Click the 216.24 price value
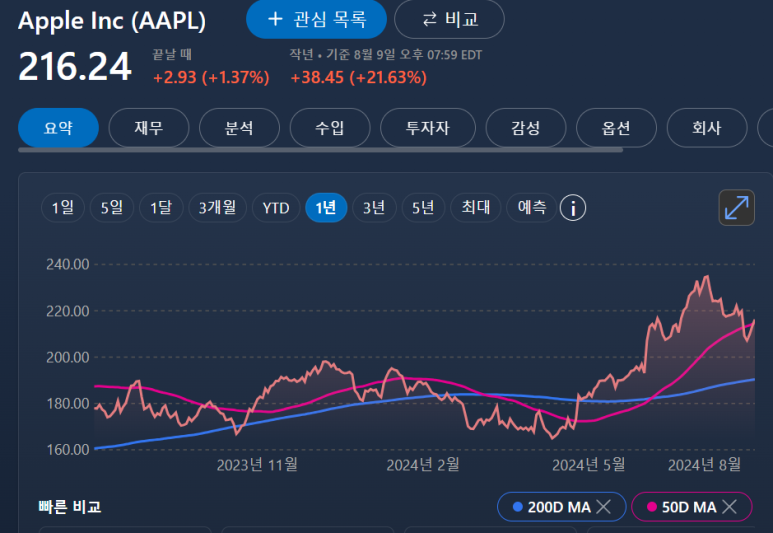 [x=75, y=67]
